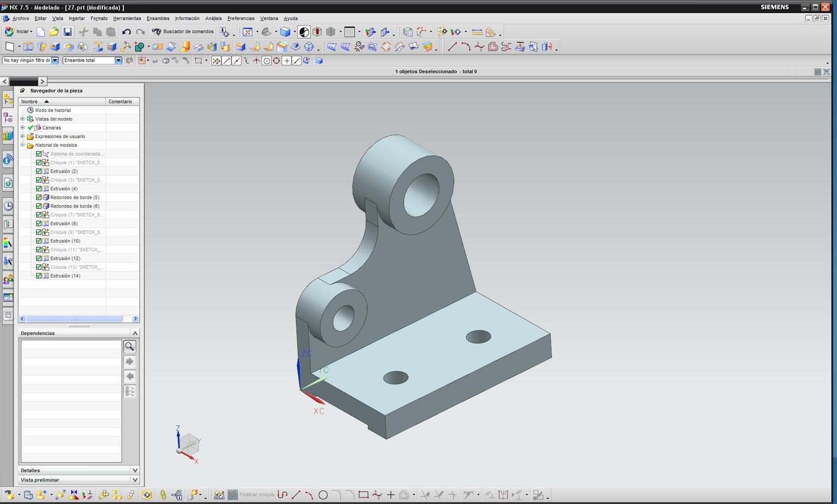The height and width of the screenshot is (504, 837).
Task: Click the Fit view icon
Action: point(247,32)
